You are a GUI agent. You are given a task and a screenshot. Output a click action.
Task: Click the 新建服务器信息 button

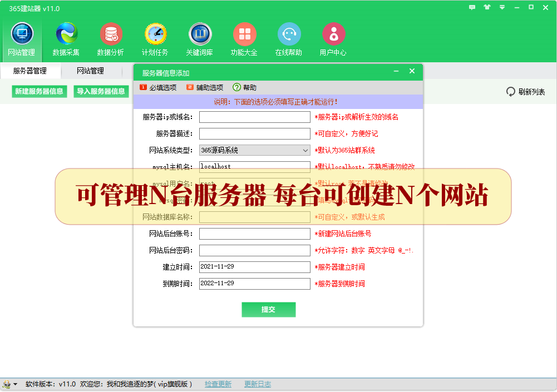pyautogui.click(x=40, y=91)
